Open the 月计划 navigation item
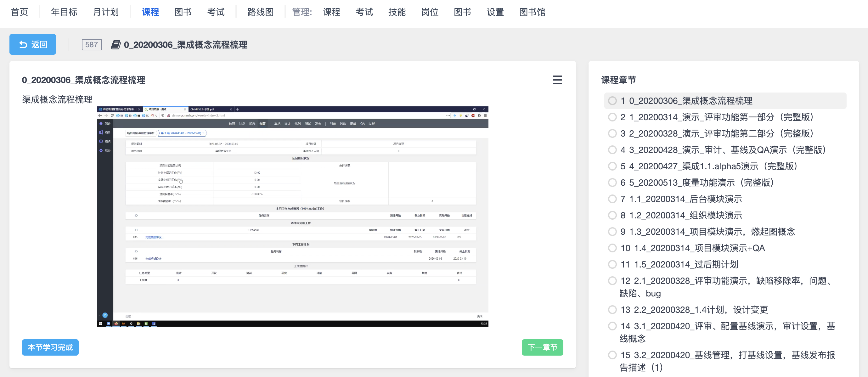This screenshot has width=868, height=377. tap(106, 12)
